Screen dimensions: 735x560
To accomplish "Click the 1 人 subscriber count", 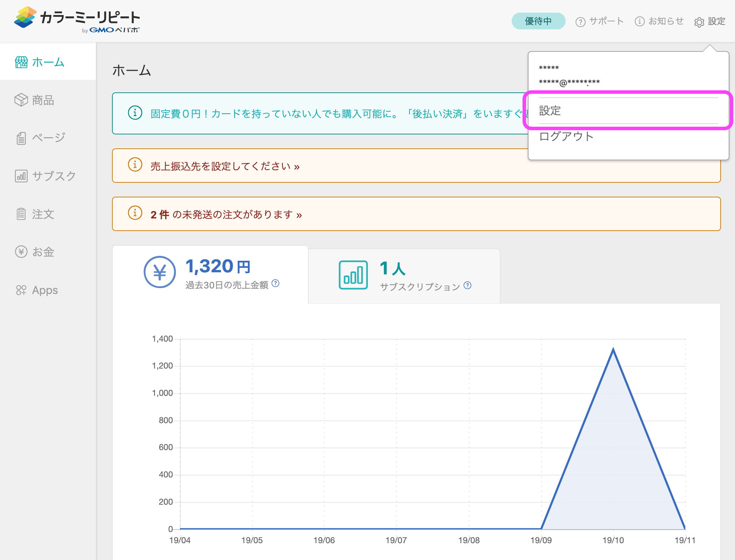I will pyautogui.click(x=393, y=268).
